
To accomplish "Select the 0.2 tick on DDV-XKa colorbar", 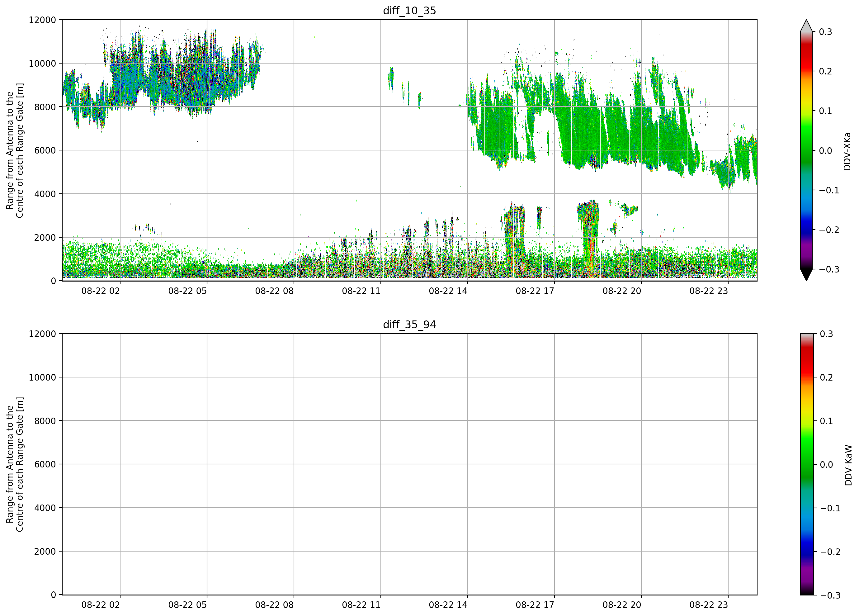I will [826, 72].
